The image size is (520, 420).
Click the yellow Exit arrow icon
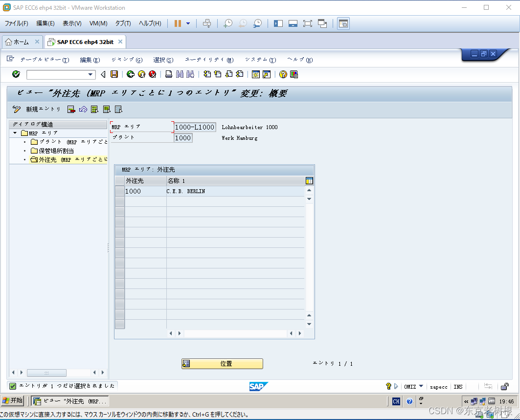pyautogui.click(x=141, y=74)
